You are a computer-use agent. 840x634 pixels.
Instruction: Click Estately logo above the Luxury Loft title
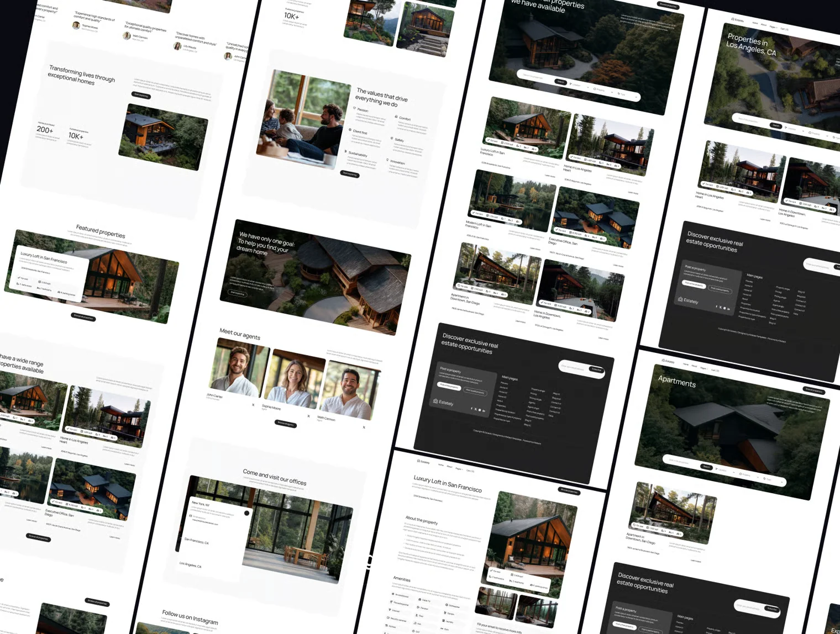point(423,462)
